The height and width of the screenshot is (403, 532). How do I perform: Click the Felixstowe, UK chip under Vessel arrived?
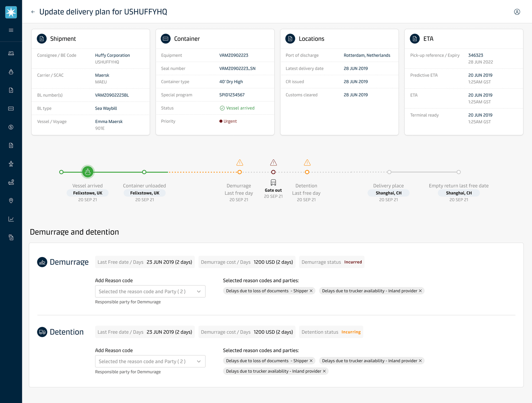[88, 193]
